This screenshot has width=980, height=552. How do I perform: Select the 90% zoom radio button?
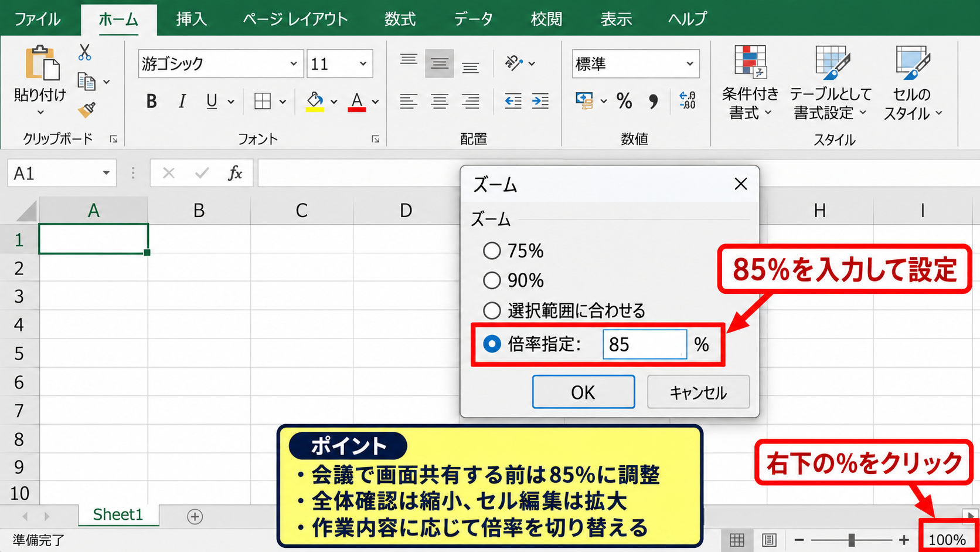tap(492, 280)
